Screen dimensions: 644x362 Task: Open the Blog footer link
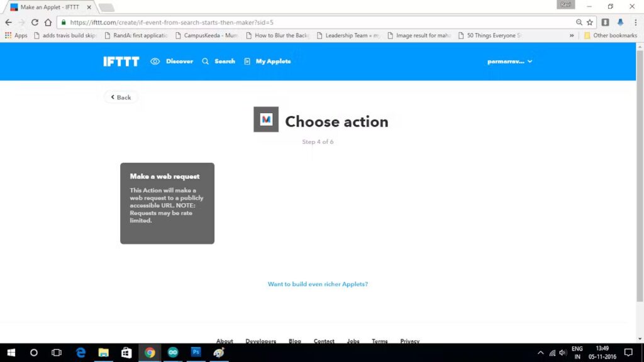point(294,341)
